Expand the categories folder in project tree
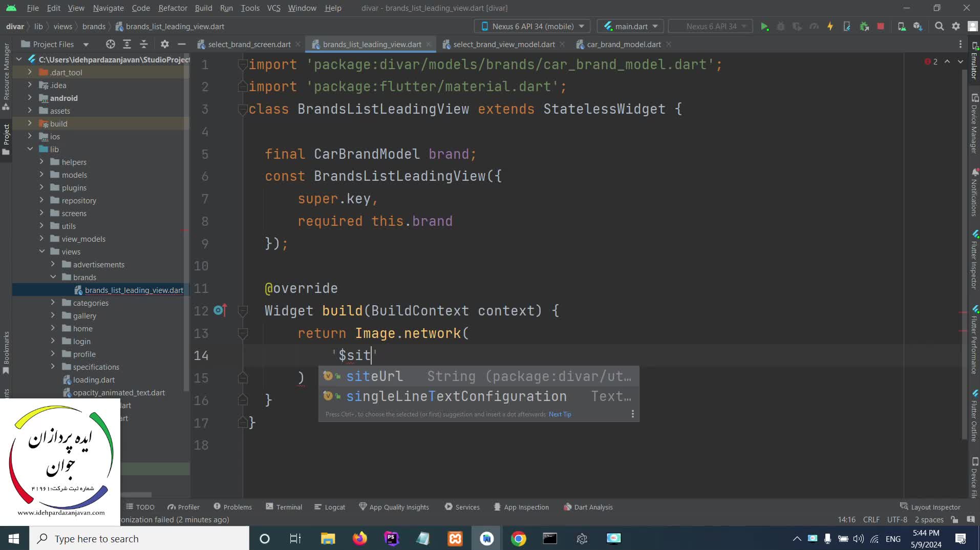980x550 pixels. (53, 303)
